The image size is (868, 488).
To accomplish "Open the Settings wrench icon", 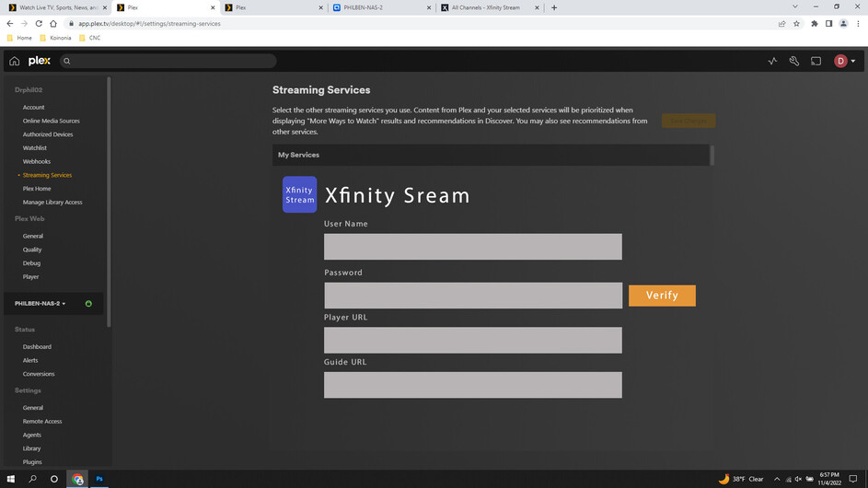I will coord(793,61).
